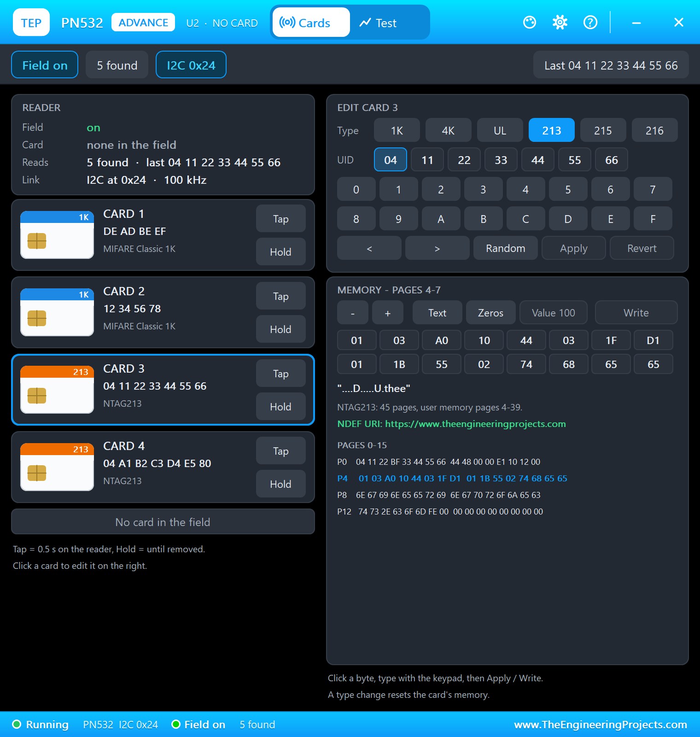700x737 pixels.
Task: Click the Zeros memory button
Action: click(x=491, y=312)
